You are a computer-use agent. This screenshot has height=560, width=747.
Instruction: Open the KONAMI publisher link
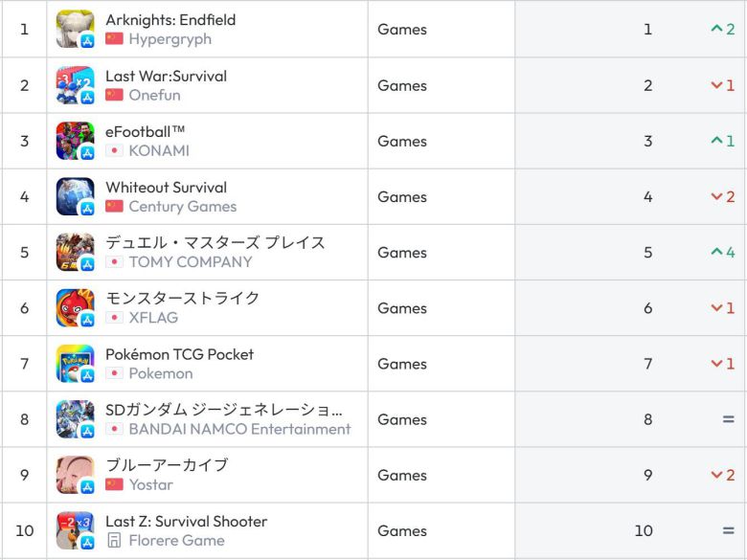click(x=159, y=150)
